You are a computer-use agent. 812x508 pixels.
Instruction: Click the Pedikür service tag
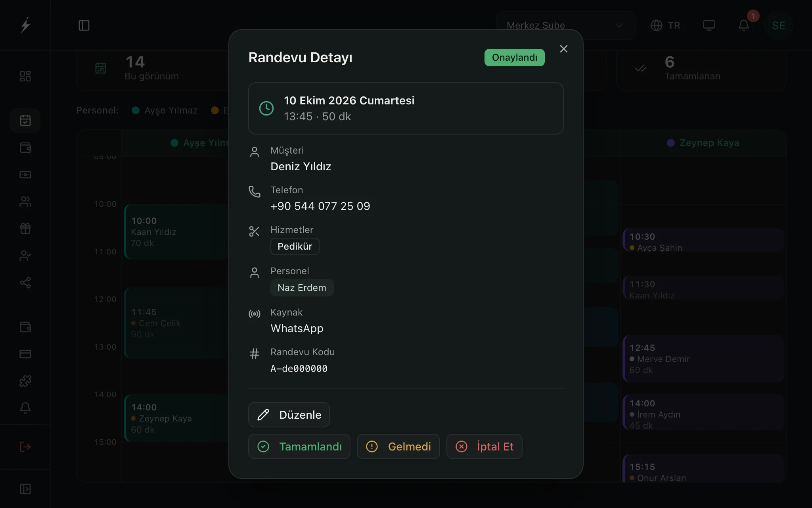point(295,246)
